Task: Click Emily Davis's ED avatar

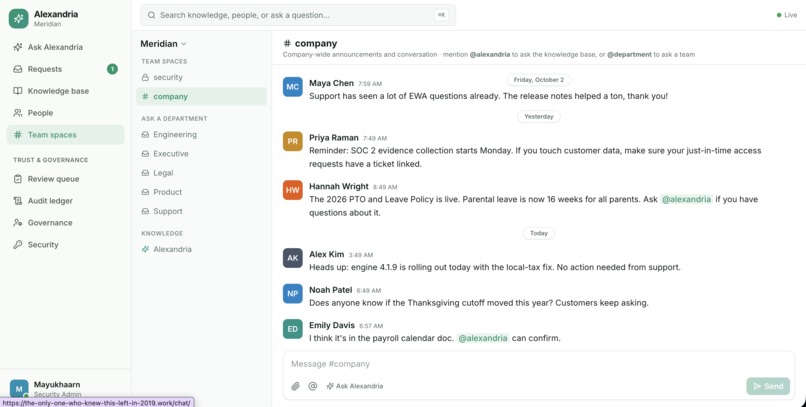Action: (x=292, y=329)
